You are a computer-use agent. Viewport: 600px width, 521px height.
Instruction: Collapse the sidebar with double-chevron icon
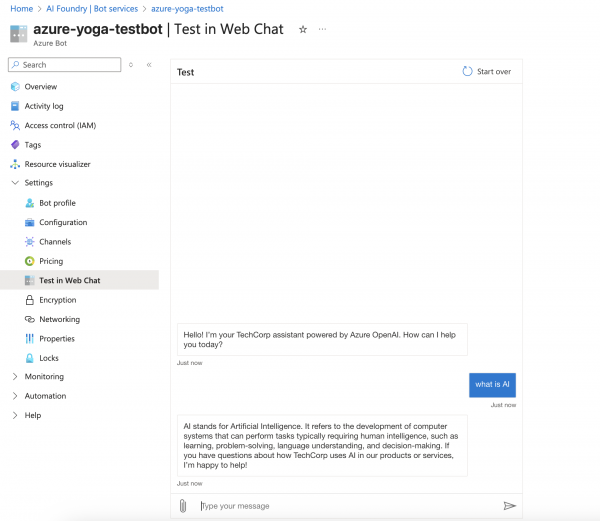pos(149,65)
